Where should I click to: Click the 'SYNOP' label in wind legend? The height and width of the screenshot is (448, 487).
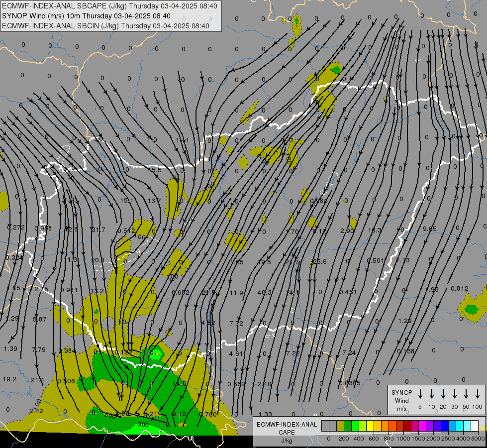click(x=401, y=392)
